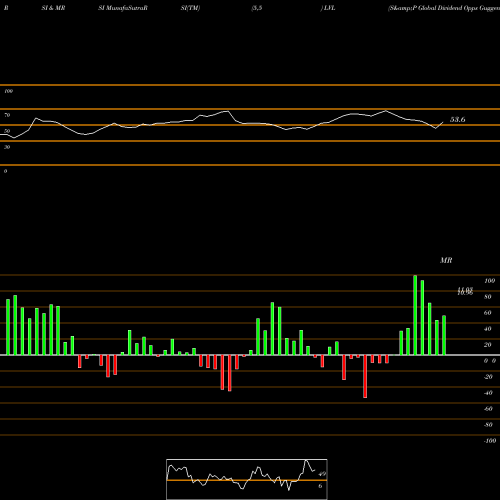This screenshot has height=500, width=500.
Task: Click the RSI axis label 70
Action: click(x=7, y=115)
